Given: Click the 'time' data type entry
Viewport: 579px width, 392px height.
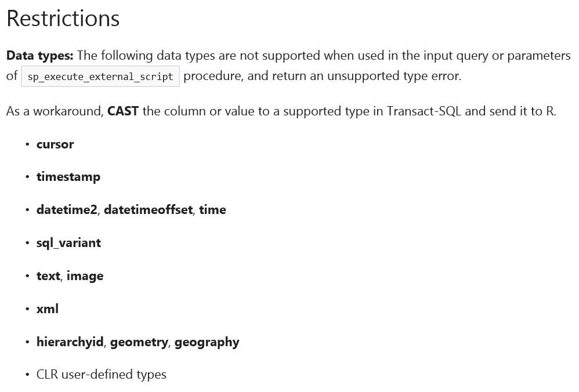Looking at the screenshot, I should point(212,210).
